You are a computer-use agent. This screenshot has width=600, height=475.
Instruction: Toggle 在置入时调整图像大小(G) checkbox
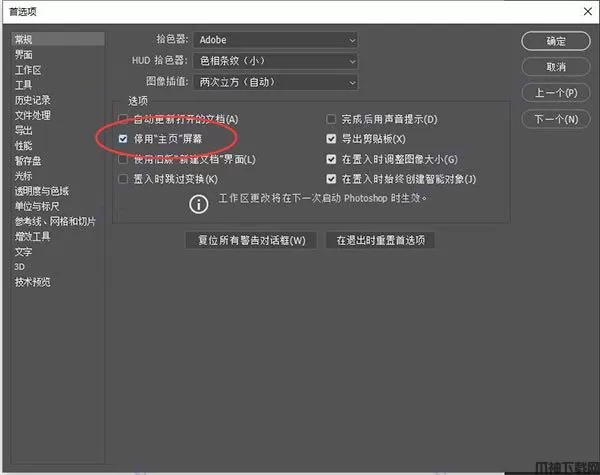tap(331, 159)
